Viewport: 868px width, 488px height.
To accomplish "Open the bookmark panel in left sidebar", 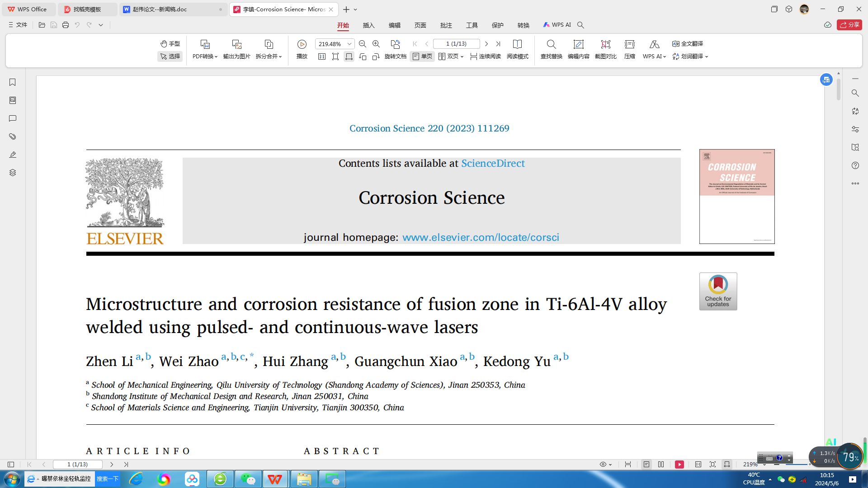I will point(13,82).
